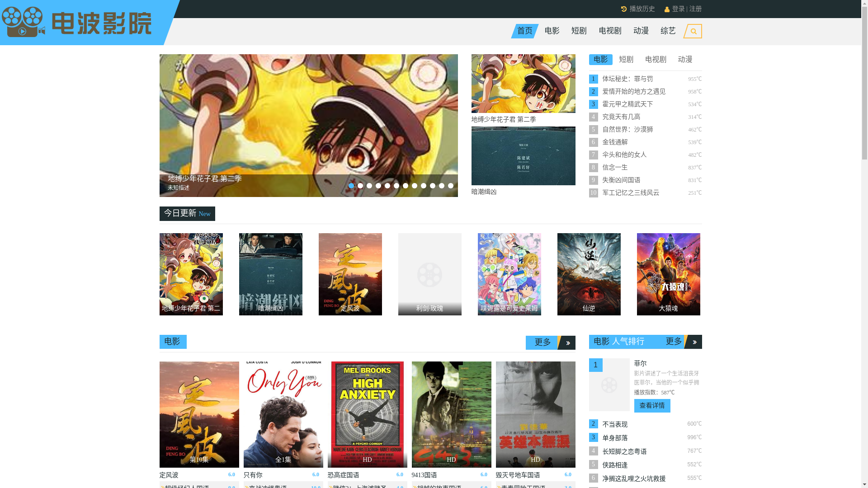
Task: Open 动漫 navigation menu item
Action: pos(641,31)
